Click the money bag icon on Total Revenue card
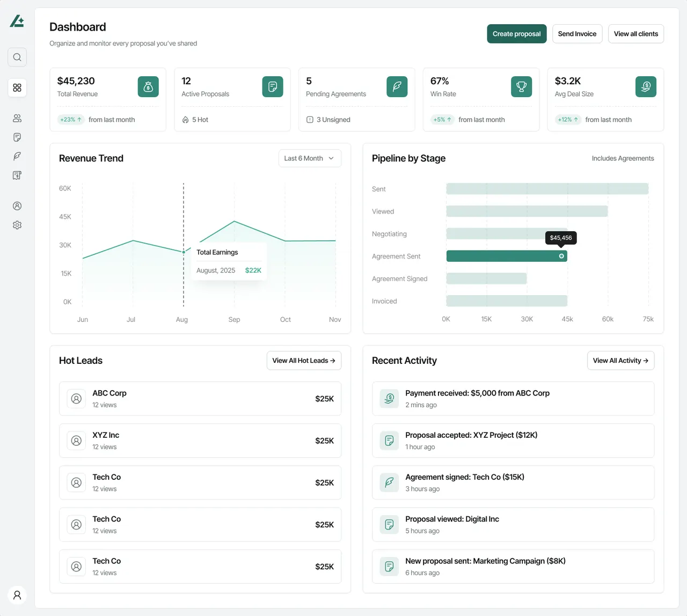This screenshot has width=687, height=616. pyautogui.click(x=148, y=87)
